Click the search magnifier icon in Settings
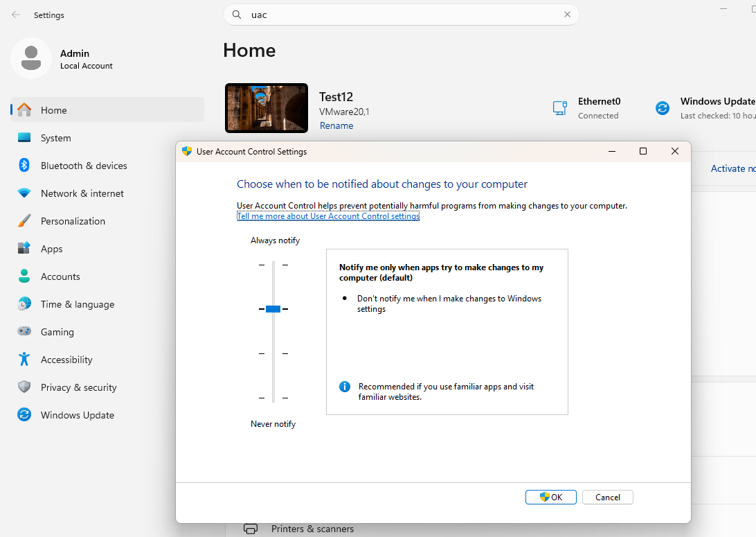Image resolution: width=756 pixels, height=537 pixels. 237,15
